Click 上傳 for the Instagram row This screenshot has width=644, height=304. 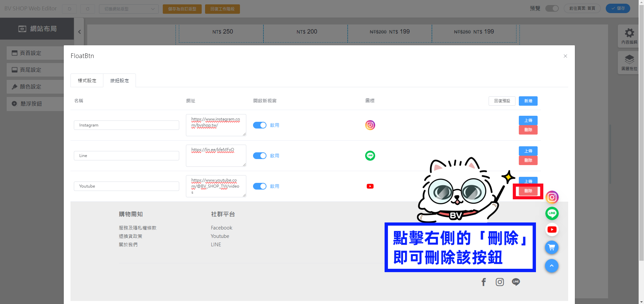click(528, 120)
